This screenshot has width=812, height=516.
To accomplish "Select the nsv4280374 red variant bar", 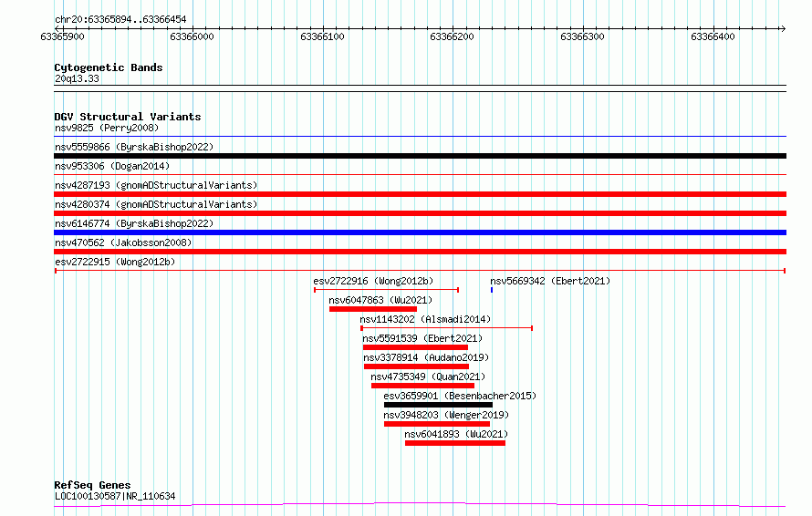I will (x=420, y=213).
